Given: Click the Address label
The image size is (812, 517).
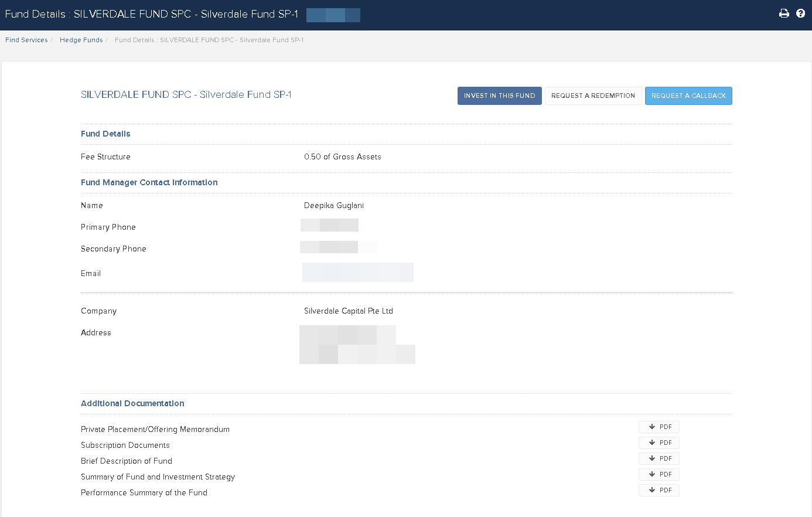Looking at the screenshot, I should click(96, 332).
